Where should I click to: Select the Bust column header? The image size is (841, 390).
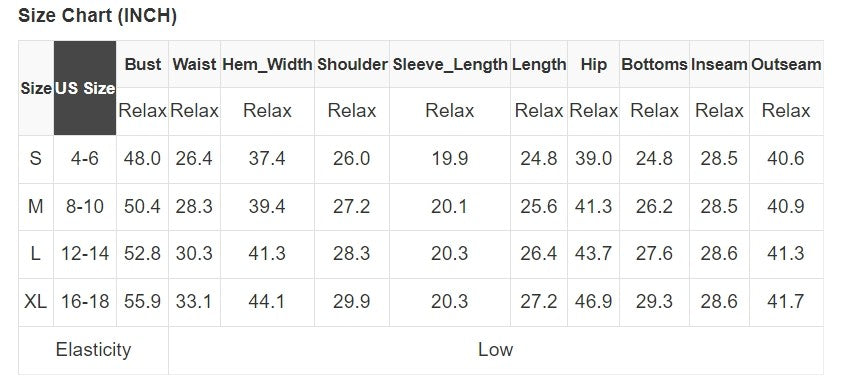click(x=143, y=64)
